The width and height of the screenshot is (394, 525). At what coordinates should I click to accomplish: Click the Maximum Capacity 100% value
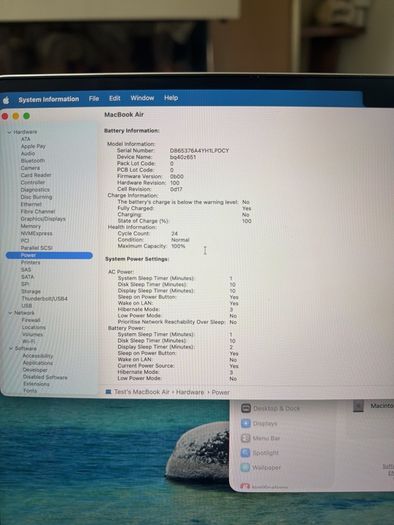coord(178,246)
